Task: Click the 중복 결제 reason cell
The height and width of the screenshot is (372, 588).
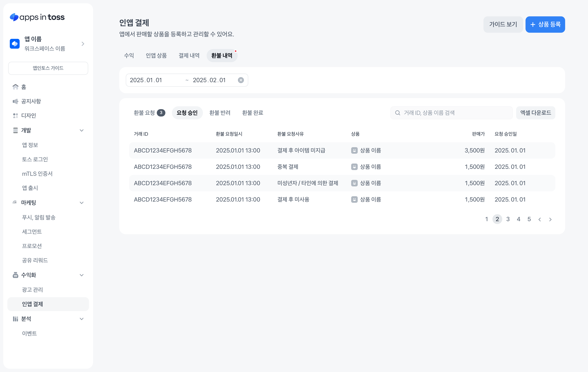Action: pyautogui.click(x=288, y=167)
